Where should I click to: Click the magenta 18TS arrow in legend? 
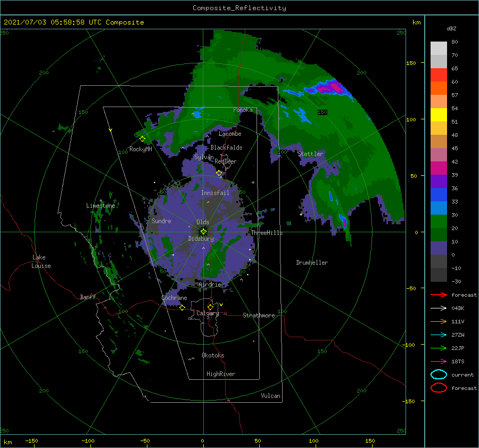(439, 362)
